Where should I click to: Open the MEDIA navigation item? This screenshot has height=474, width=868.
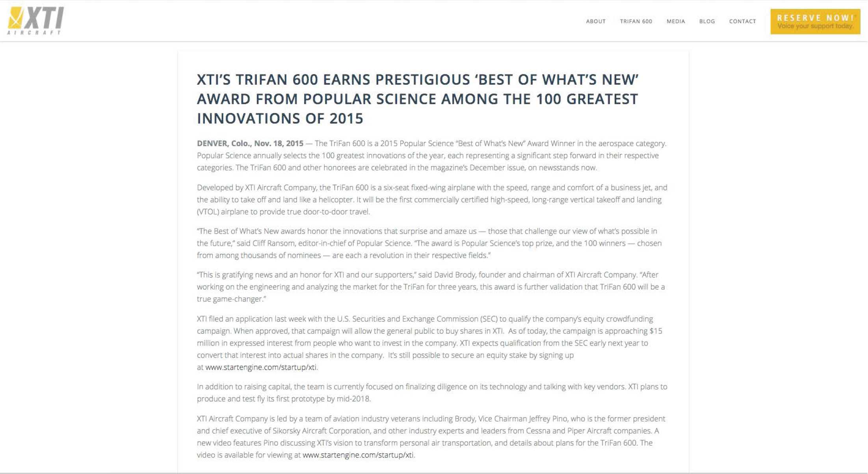point(675,21)
